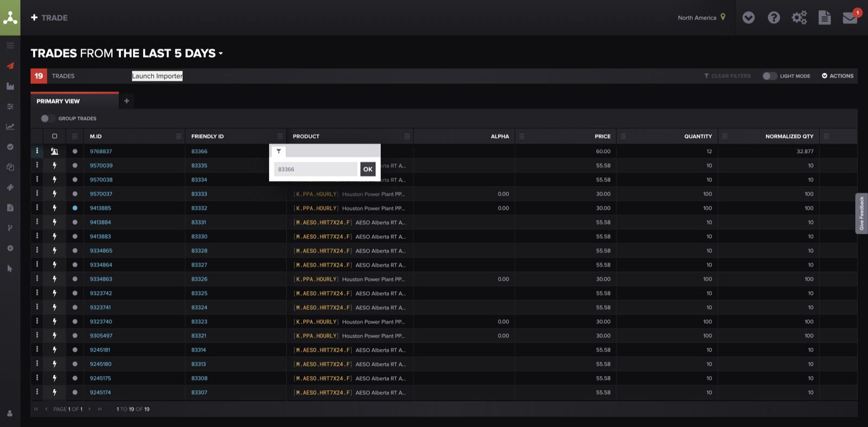
Task: Open the paper plane trades sidebar icon
Action: click(x=10, y=66)
